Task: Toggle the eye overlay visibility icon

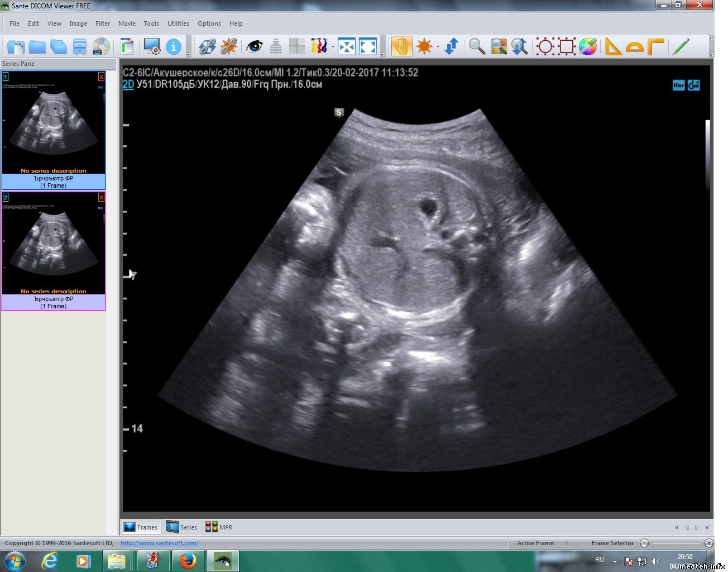Action: (255, 46)
